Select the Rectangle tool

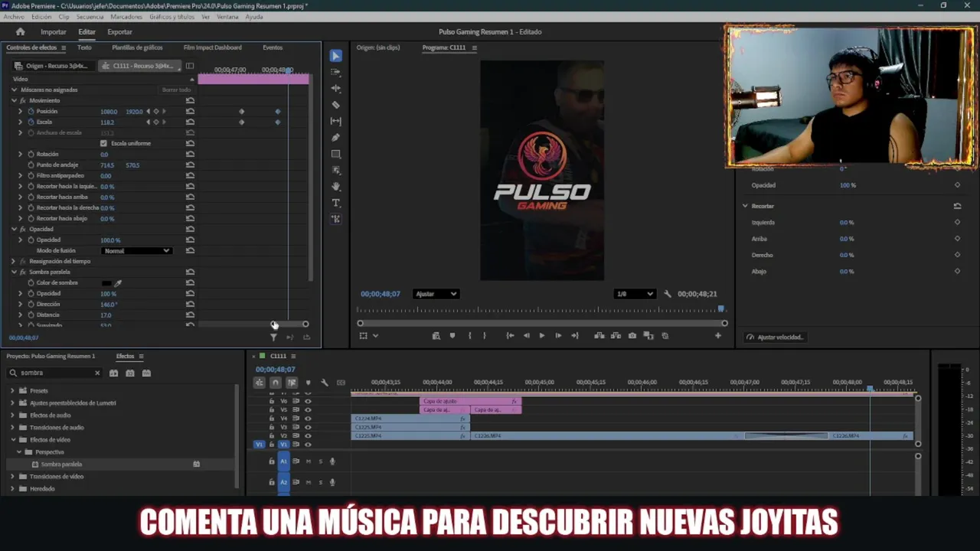point(336,154)
